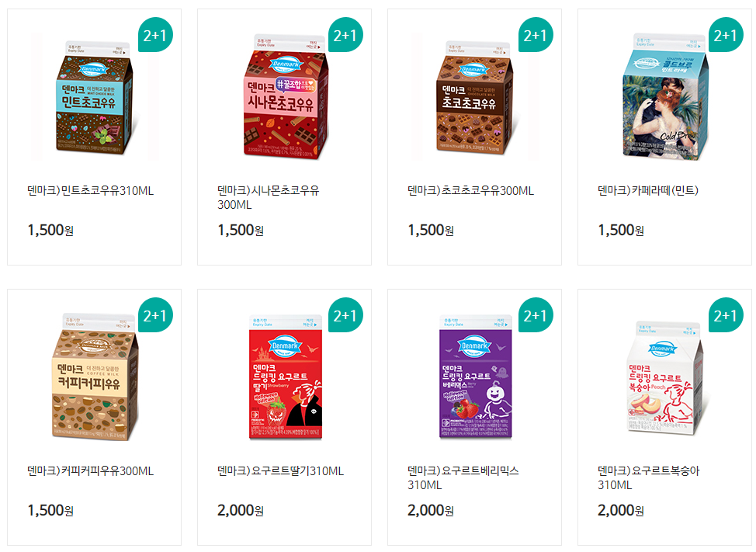Screen dimensions: 756x552
Task: Click the 2+1 badge on 카페라떼(민트) card
Action: (726, 35)
